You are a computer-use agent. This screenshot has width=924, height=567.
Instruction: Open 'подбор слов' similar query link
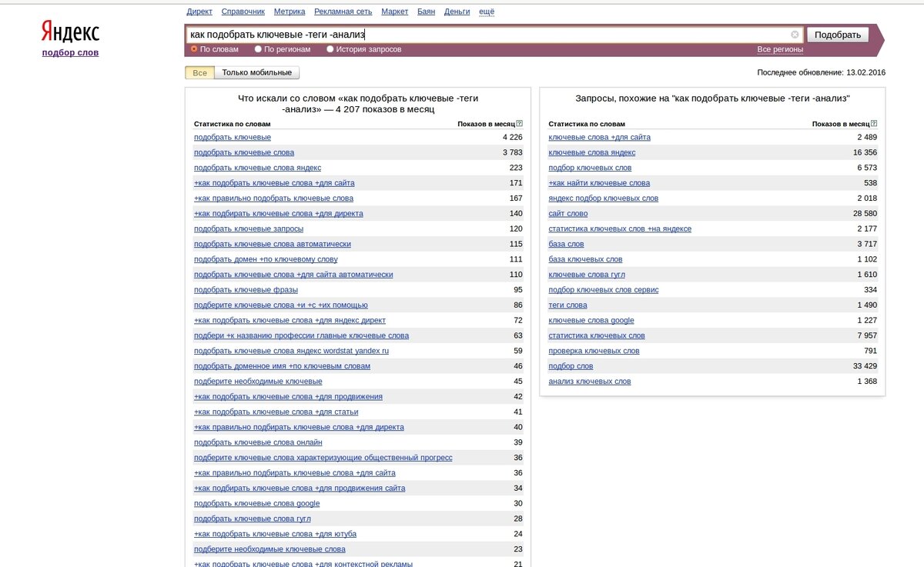click(571, 366)
